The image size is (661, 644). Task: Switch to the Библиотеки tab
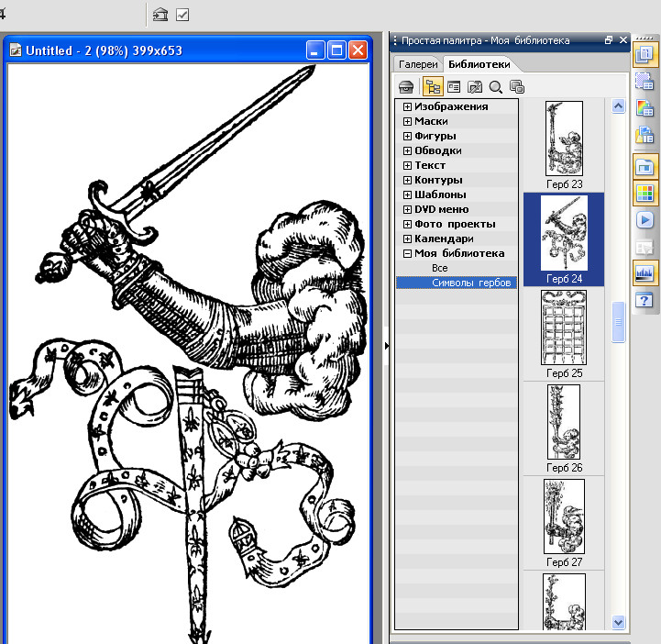click(479, 64)
